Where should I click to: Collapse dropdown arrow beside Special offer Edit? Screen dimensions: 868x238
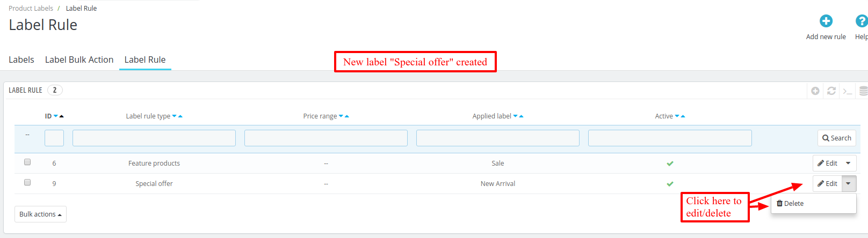pos(848,183)
